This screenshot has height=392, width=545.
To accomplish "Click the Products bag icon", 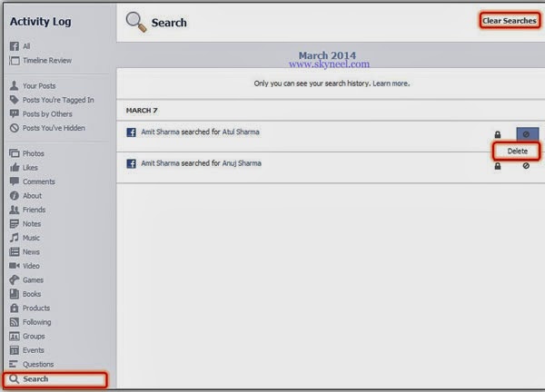I will (15, 308).
